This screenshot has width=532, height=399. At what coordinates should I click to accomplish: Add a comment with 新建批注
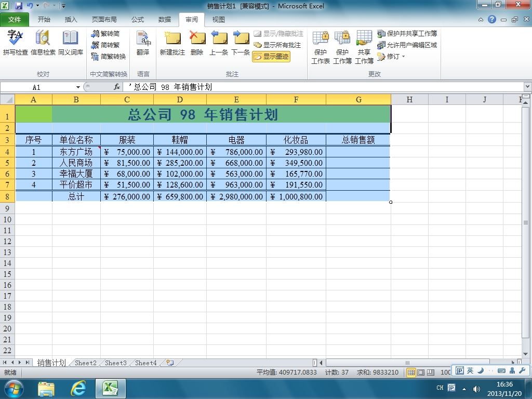pyautogui.click(x=172, y=43)
